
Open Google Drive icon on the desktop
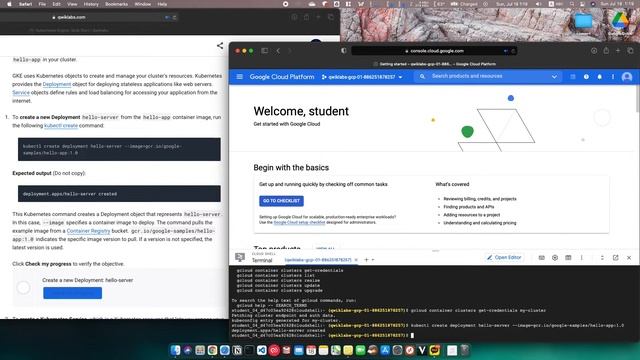point(620,20)
